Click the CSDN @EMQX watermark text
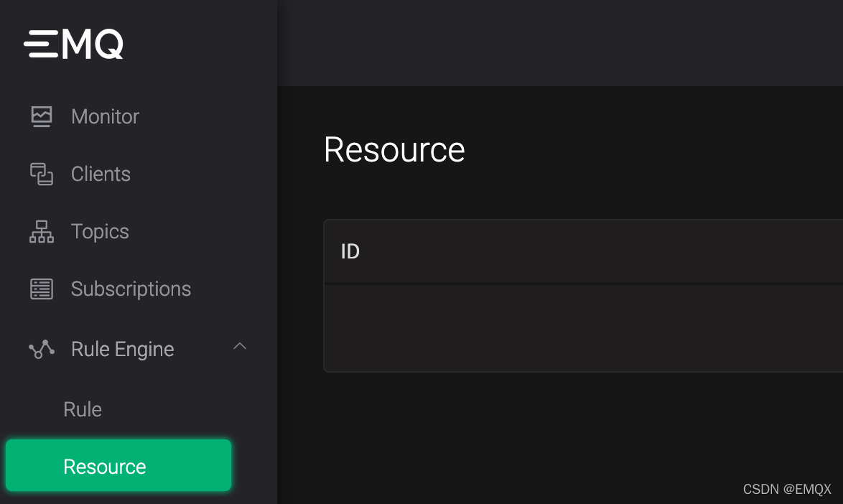 (x=787, y=489)
